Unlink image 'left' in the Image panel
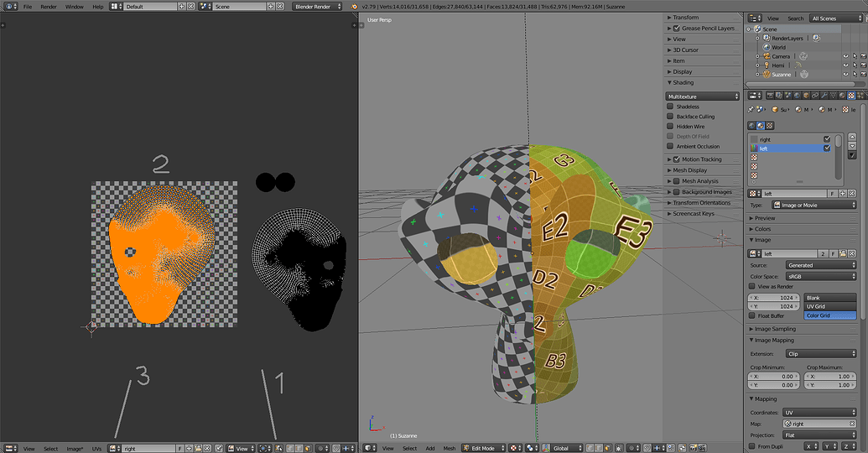868x453 pixels. pyautogui.click(x=851, y=253)
